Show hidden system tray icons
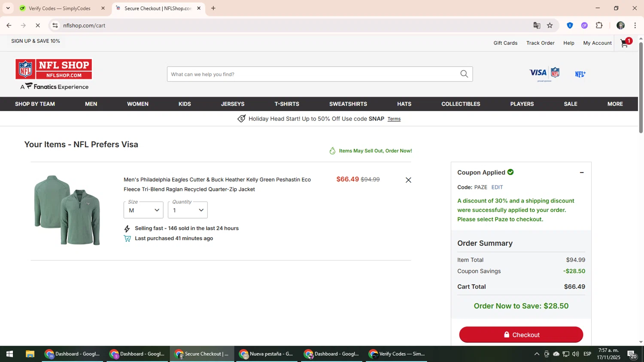This screenshot has width=644, height=362. pyautogui.click(x=537, y=354)
